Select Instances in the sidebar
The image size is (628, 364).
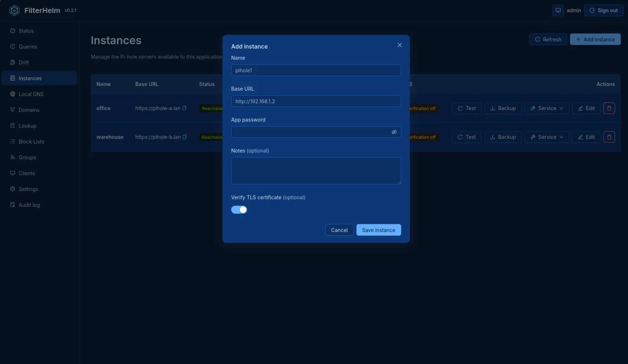click(x=39, y=78)
